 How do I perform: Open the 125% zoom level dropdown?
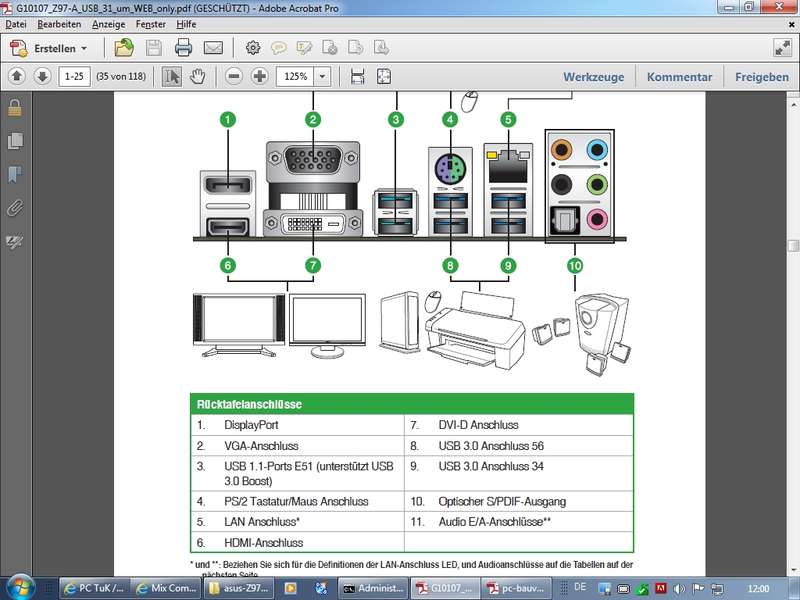click(x=322, y=76)
